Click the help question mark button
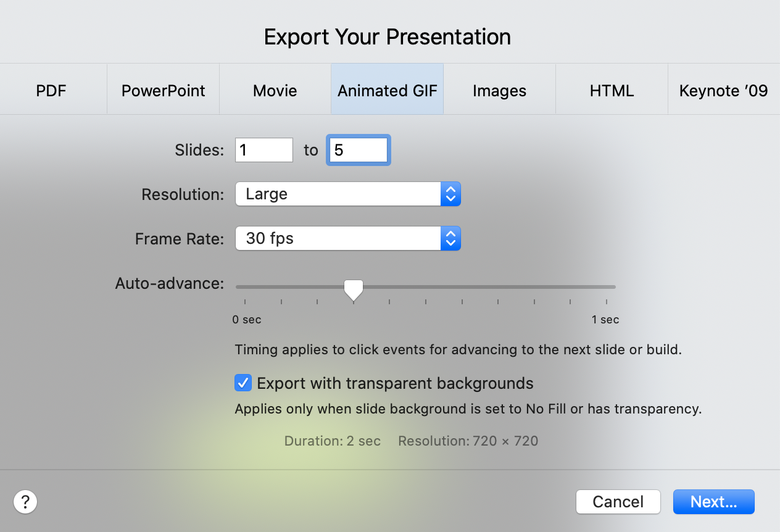The width and height of the screenshot is (780, 532). click(x=25, y=502)
